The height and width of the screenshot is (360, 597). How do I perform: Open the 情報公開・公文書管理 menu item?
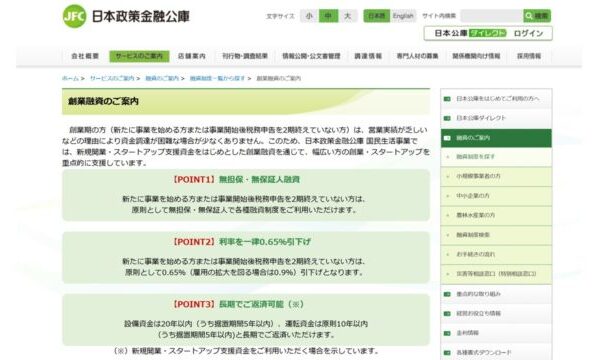311,56
